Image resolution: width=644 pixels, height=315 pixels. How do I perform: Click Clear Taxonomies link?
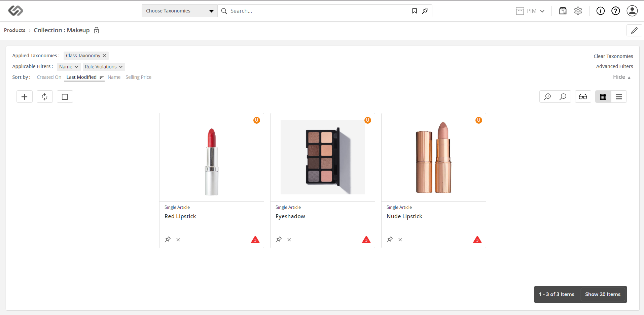613,56
